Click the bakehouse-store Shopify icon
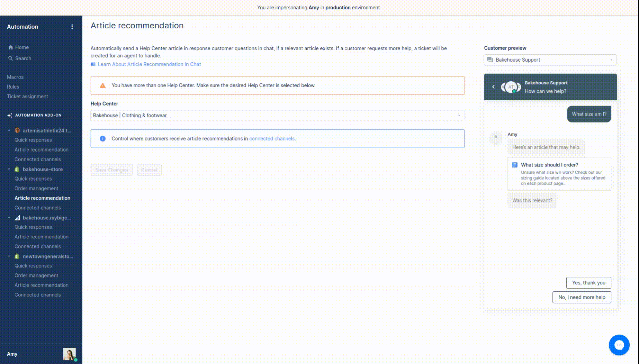639x364 pixels. pyautogui.click(x=17, y=169)
